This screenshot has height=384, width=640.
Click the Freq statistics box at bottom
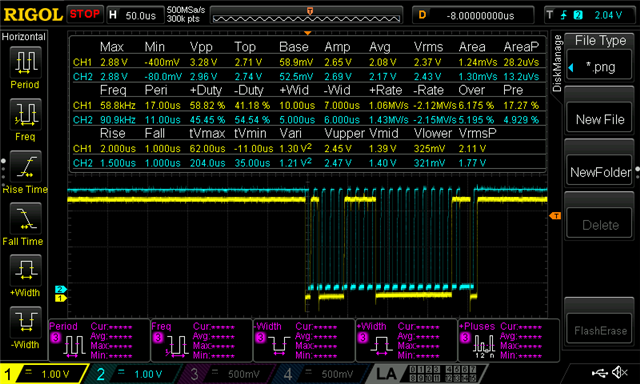pyautogui.click(x=202, y=340)
